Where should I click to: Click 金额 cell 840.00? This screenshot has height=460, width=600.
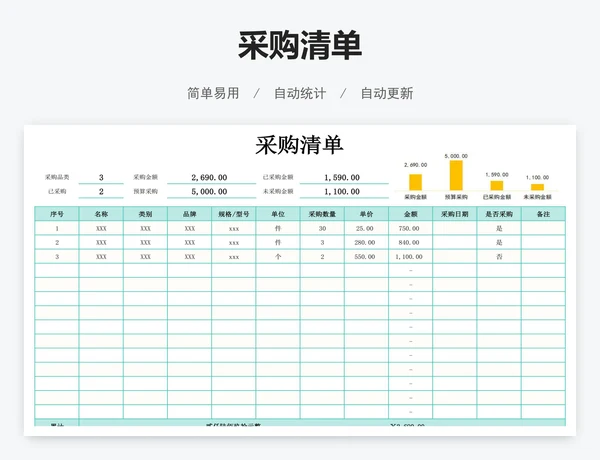(x=411, y=242)
